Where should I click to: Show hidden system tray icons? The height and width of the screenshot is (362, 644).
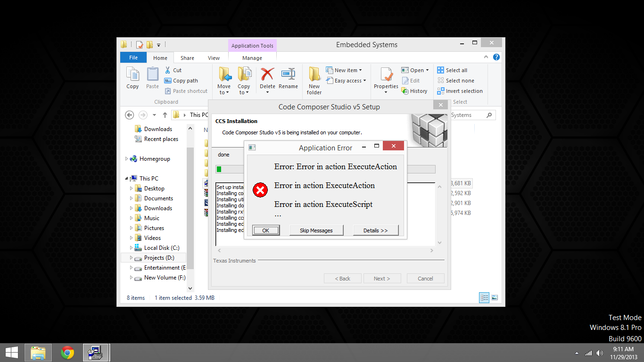577,353
